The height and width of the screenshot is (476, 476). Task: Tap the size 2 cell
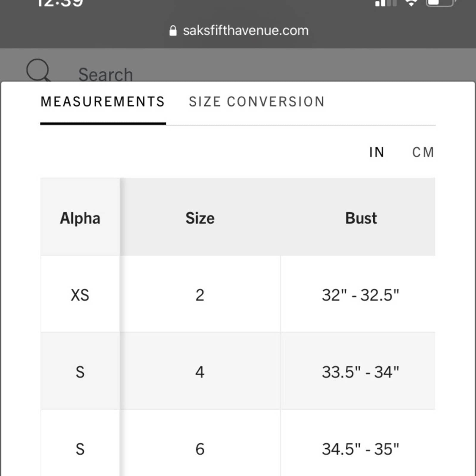[200, 294]
